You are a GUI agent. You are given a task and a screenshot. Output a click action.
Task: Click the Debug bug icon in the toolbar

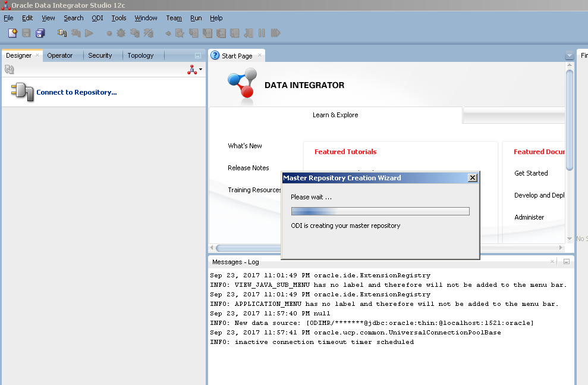point(120,33)
